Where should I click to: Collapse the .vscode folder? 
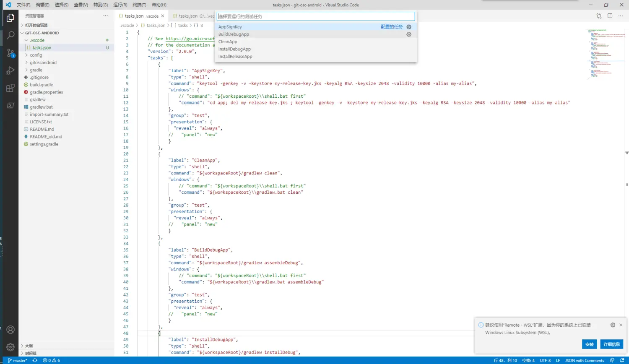[x=37, y=40]
